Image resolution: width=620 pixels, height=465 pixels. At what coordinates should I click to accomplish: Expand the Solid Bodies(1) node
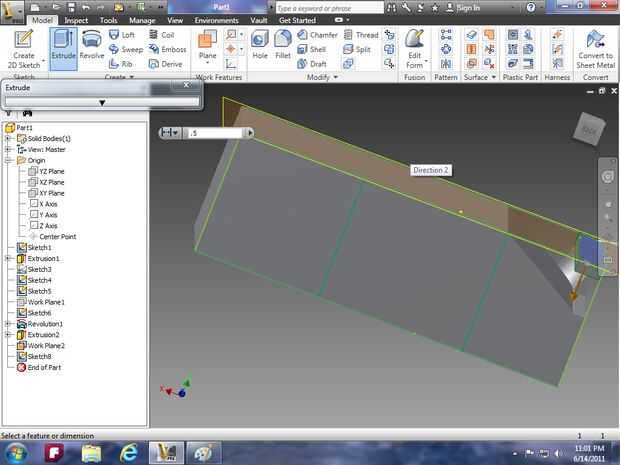8,138
